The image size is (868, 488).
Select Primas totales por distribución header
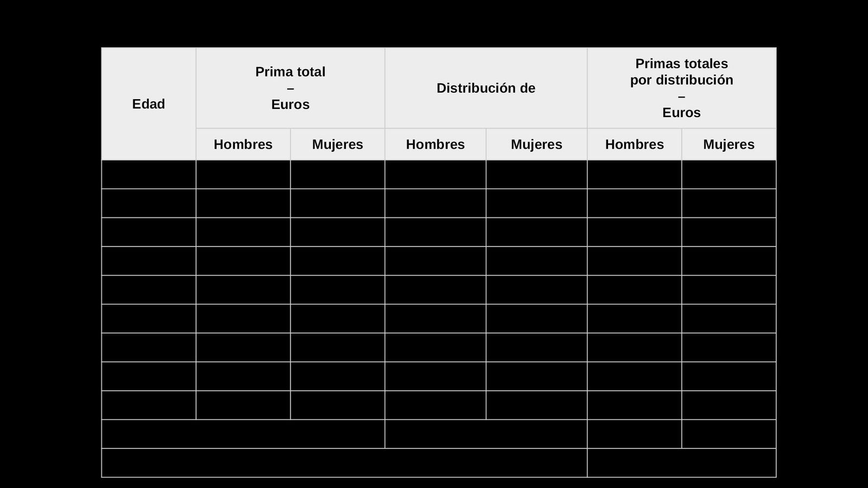pyautogui.click(x=681, y=88)
